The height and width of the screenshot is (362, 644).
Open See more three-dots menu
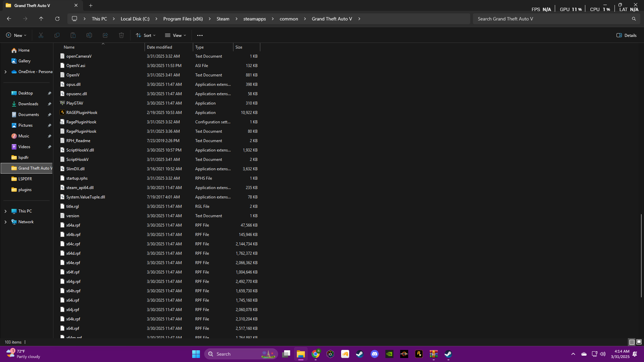200,35
